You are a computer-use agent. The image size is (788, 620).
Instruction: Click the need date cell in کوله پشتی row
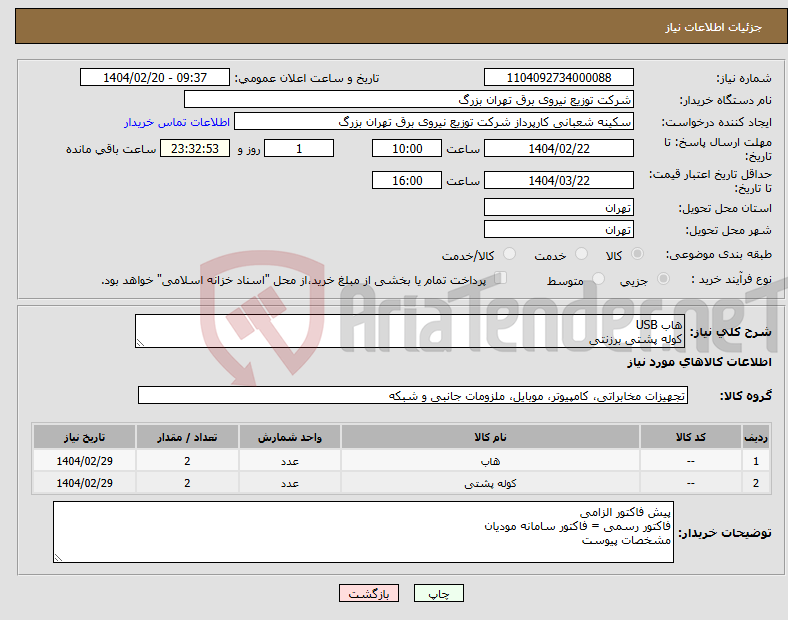click(84, 483)
